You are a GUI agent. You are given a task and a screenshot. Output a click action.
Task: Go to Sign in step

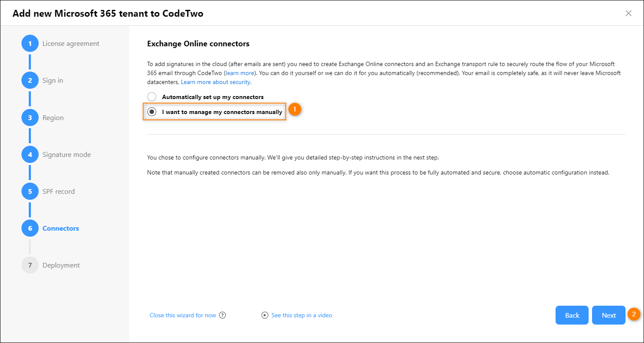pyautogui.click(x=53, y=80)
